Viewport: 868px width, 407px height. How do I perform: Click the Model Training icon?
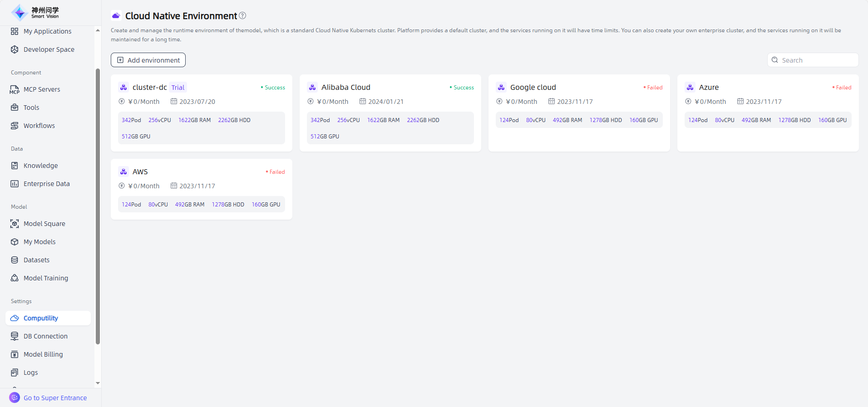[15, 278]
